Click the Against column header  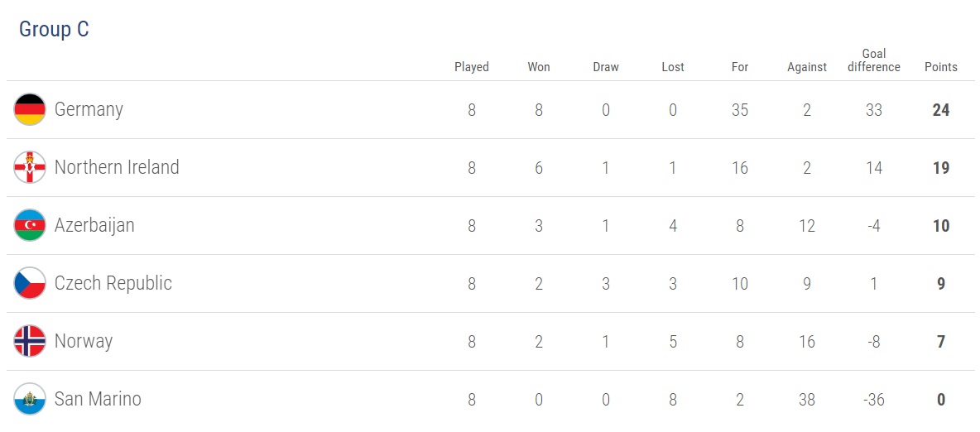(807, 67)
